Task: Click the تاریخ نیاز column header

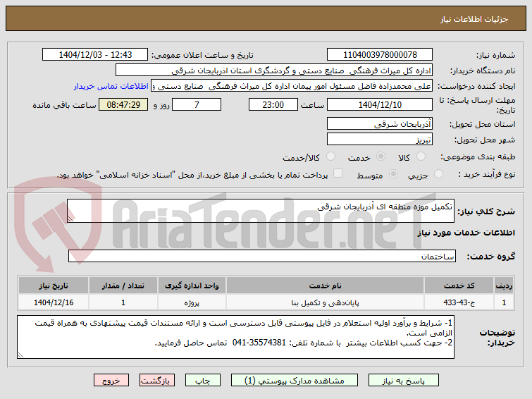Action: pyautogui.click(x=54, y=286)
